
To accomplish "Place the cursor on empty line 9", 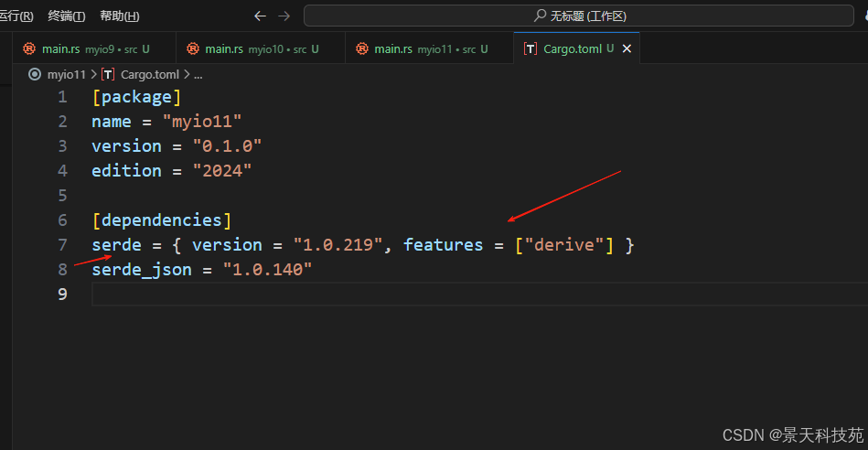I will pyautogui.click(x=479, y=294).
